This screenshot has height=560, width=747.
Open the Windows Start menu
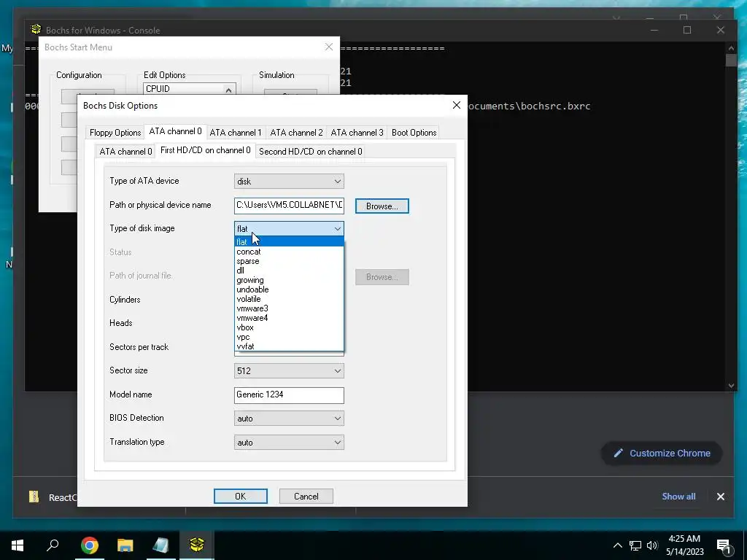coord(18,545)
